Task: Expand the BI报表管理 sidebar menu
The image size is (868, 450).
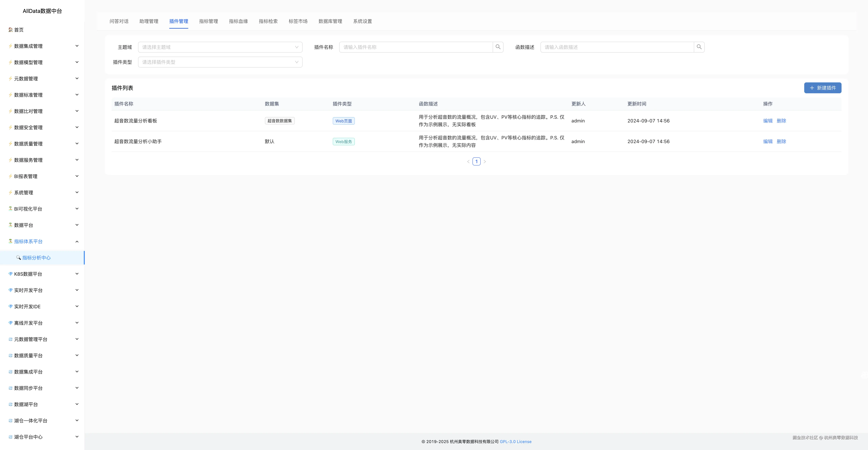Action: 77,176
